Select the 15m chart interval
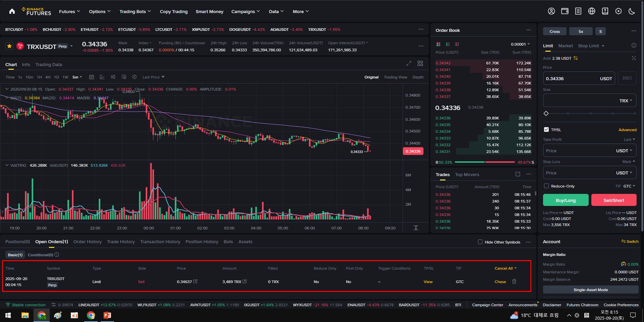 pyautogui.click(x=29, y=77)
